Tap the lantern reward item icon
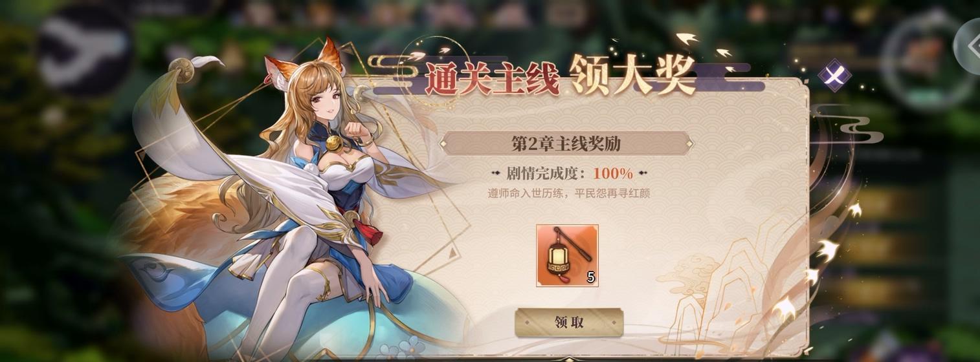This screenshot has height=362, width=980. coord(567,255)
